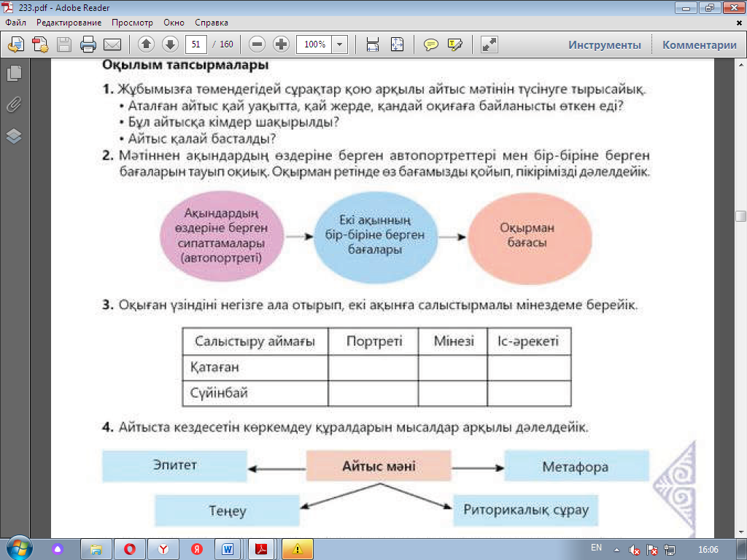747x560 pixels.
Task: Click the Fit width scrolling icon
Action: point(373,44)
